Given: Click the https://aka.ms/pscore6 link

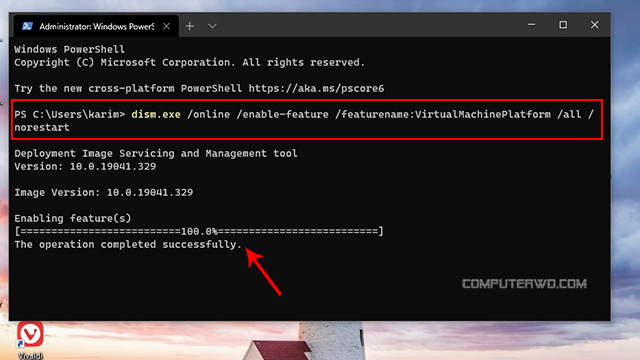Looking at the screenshot, I should coord(316,89).
